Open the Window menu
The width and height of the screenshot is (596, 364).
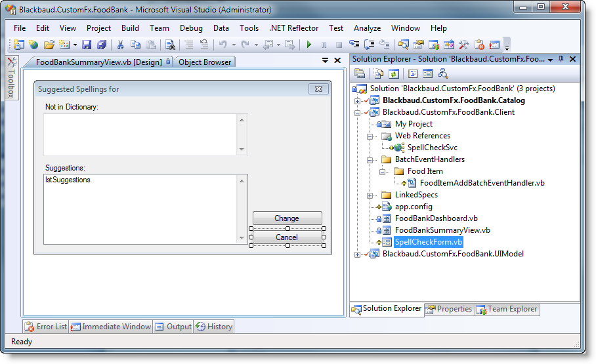[x=405, y=28]
